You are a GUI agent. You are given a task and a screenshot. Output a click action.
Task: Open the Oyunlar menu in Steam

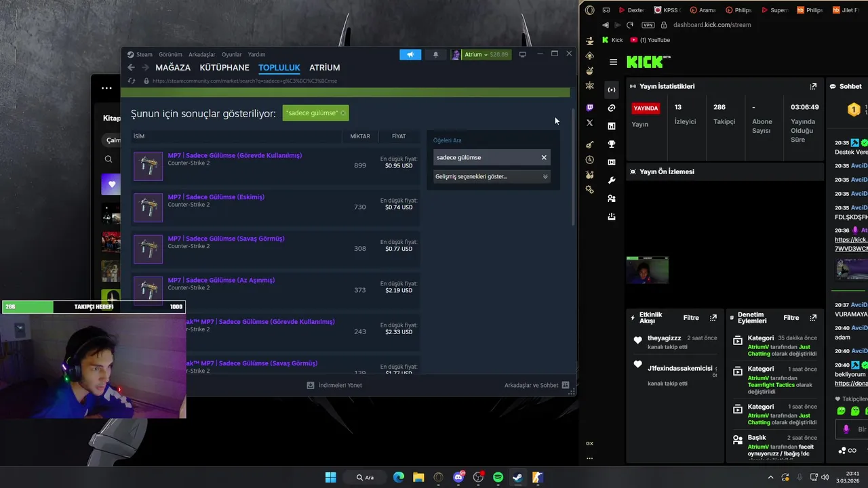[232, 54]
